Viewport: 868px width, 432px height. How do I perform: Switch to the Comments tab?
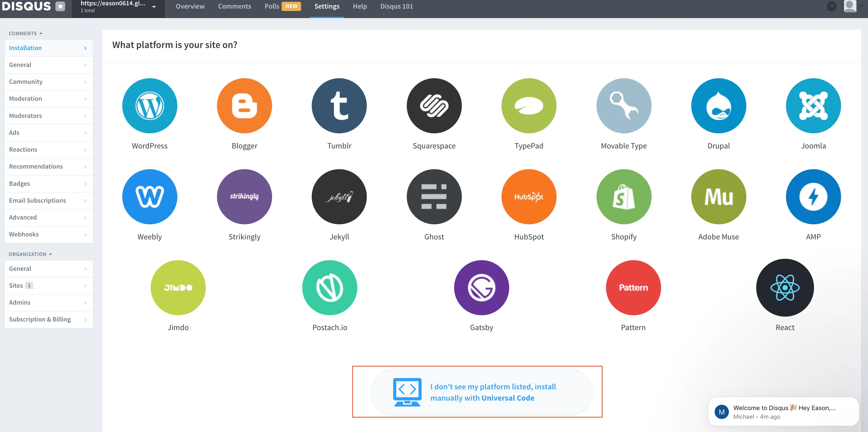click(234, 7)
